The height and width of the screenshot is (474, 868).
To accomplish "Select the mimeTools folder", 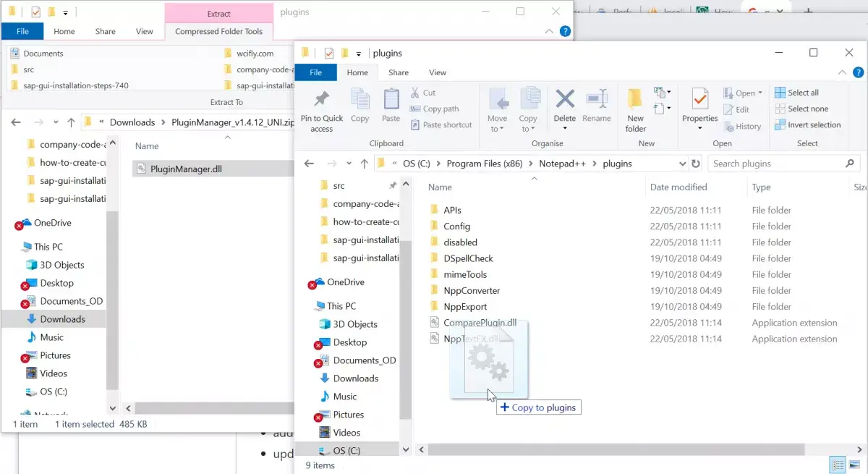I will pyautogui.click(x=465, y=274).
